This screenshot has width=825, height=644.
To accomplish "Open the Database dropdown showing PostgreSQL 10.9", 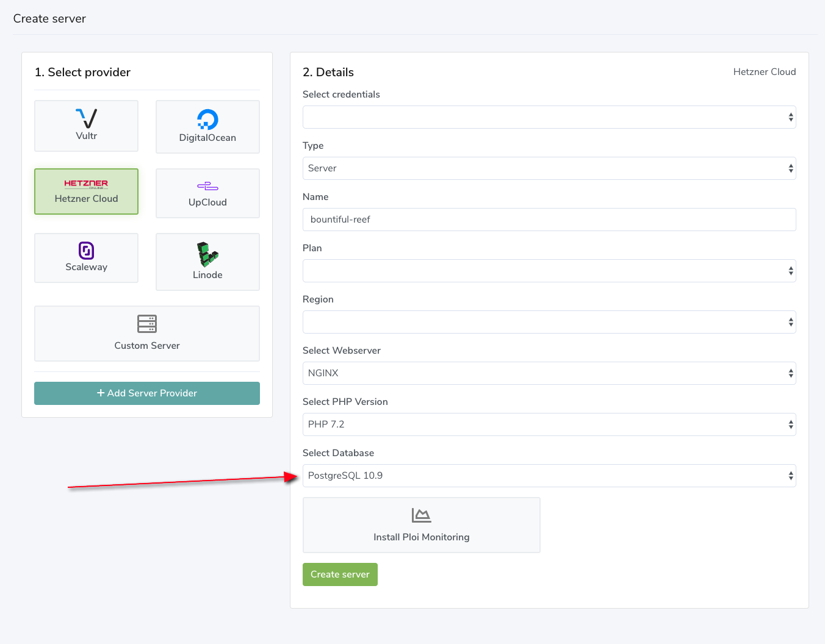I will click(x=549, y=476).
